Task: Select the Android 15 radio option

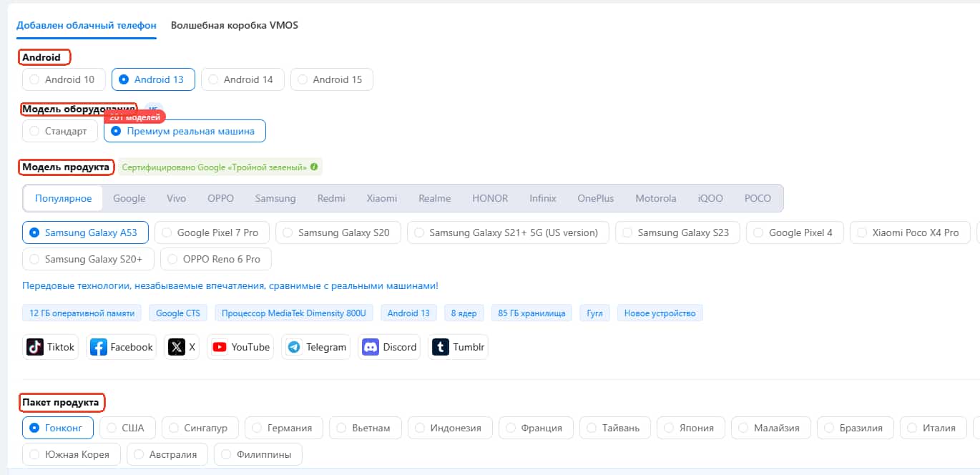Action: [x=331, y=79]
